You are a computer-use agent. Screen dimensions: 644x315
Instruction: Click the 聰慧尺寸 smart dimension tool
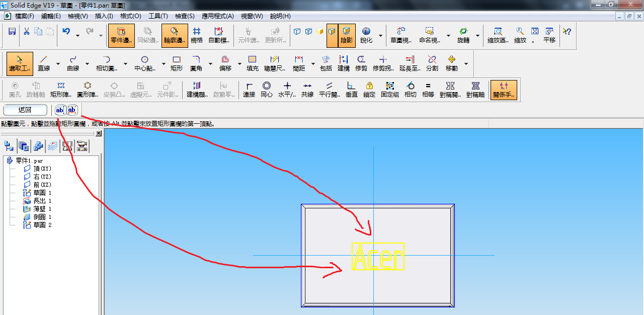275,63
